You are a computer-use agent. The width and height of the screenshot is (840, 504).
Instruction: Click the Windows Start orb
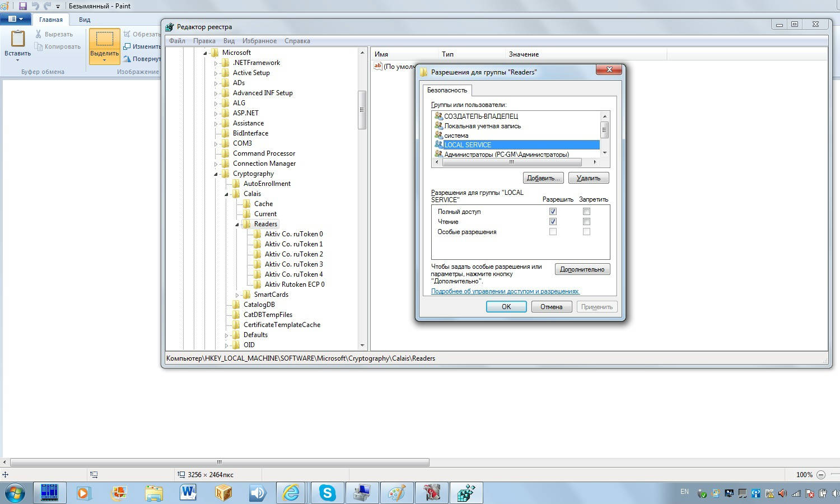(x=15, y=493)
